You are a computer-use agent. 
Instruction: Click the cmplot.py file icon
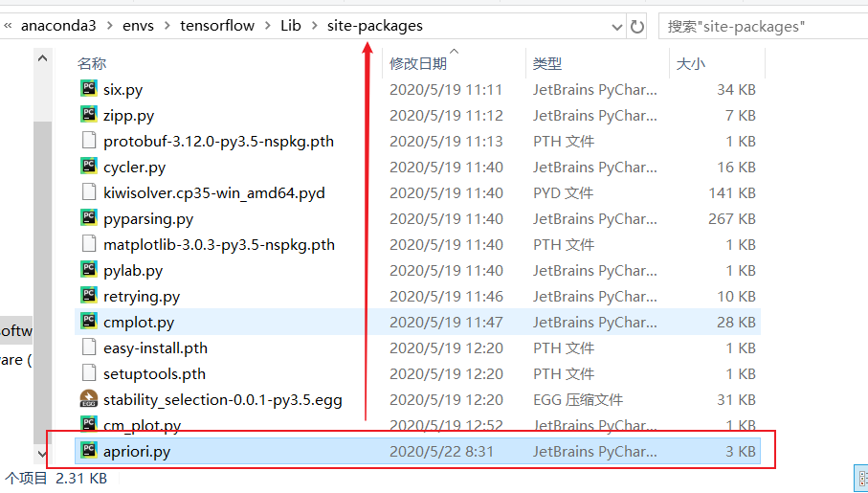tap(89, 322)
